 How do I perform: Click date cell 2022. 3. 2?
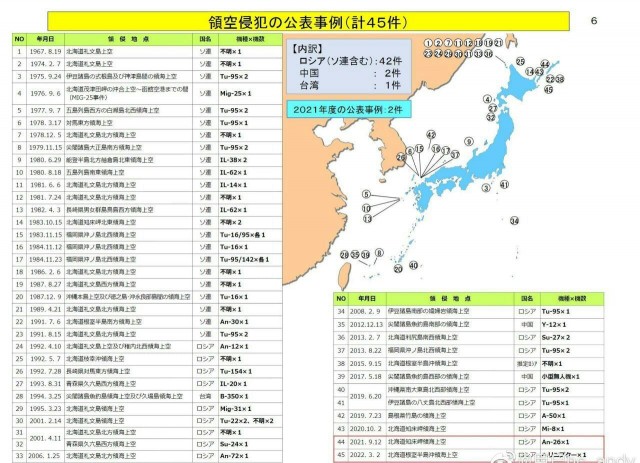point(367,455)
